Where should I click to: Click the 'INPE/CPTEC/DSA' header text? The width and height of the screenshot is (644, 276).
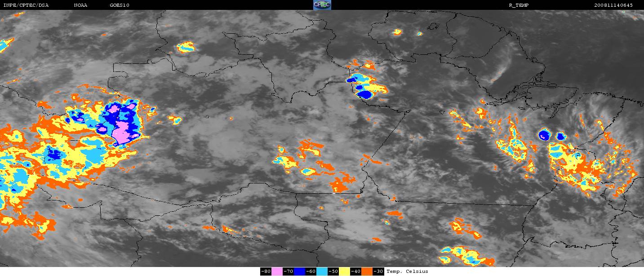[26, 5]
